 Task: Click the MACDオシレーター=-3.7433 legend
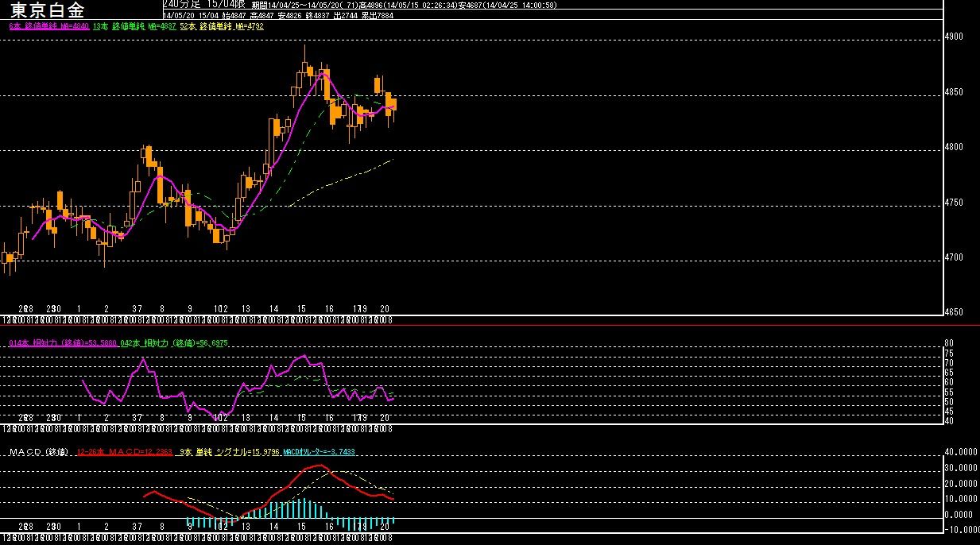[x=319, y=452]
